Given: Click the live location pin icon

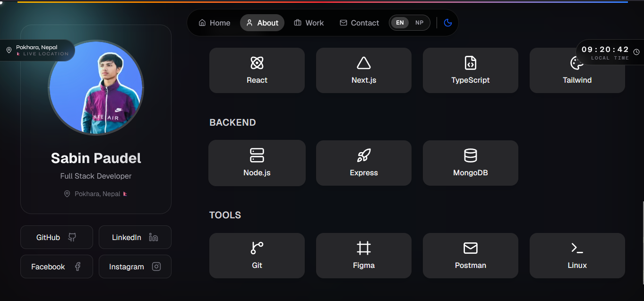Looking at the screenshot, I should coord(9,51).
